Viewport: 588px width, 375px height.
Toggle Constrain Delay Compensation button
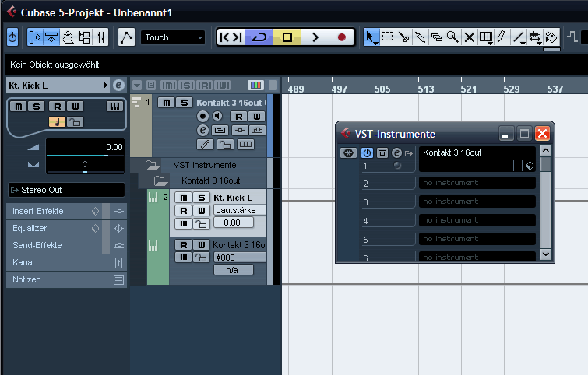(x=12, y=37)
